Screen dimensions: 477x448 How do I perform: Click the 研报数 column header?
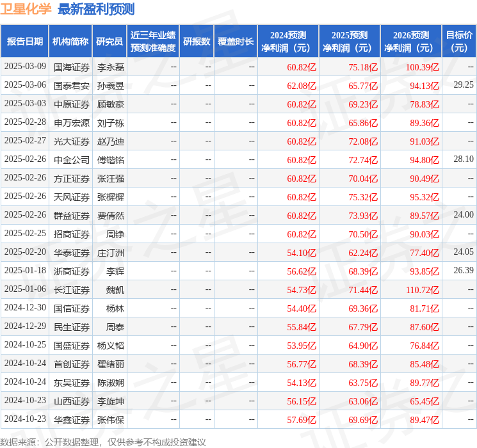pyautogui.click(x=197, y=42)
